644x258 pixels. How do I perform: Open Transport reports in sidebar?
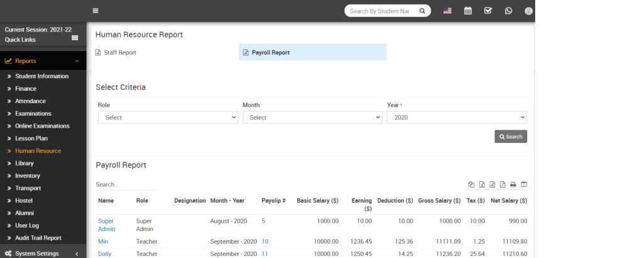click(28, 188)
